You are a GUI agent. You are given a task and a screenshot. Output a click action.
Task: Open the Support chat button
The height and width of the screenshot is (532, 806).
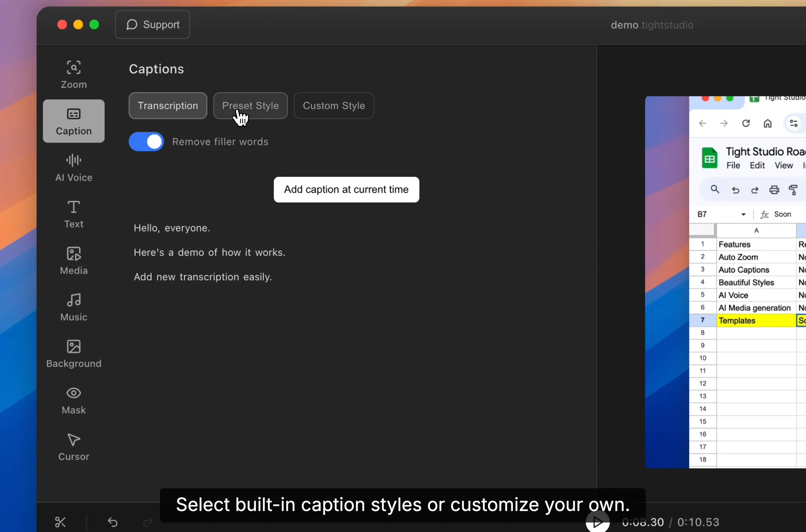tap(152, 25)
